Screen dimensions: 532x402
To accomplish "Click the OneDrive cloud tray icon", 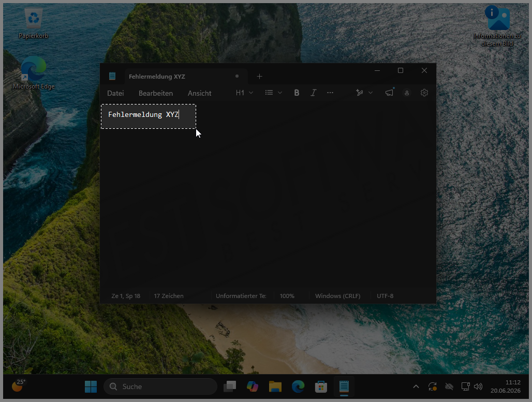I will pyautogui.click(x=449, y=386).
